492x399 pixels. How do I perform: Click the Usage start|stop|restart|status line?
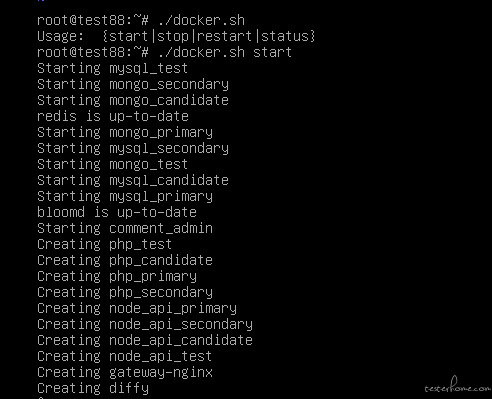pos(176,36)
